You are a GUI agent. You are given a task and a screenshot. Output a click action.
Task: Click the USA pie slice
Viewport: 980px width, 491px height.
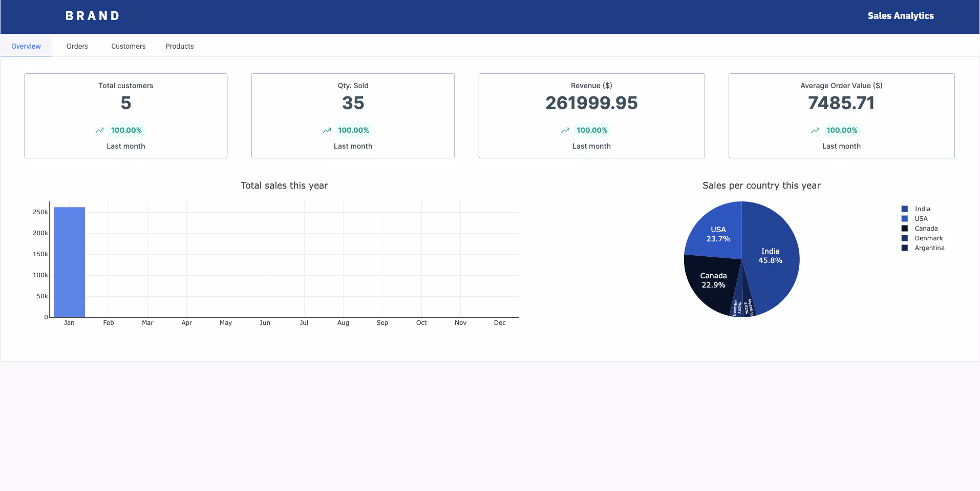point(718,234)
